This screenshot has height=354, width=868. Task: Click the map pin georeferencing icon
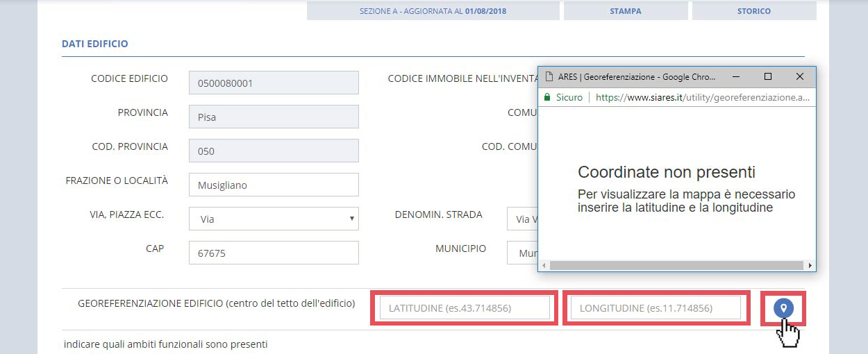pyautogui.click(x=783, y=308)
